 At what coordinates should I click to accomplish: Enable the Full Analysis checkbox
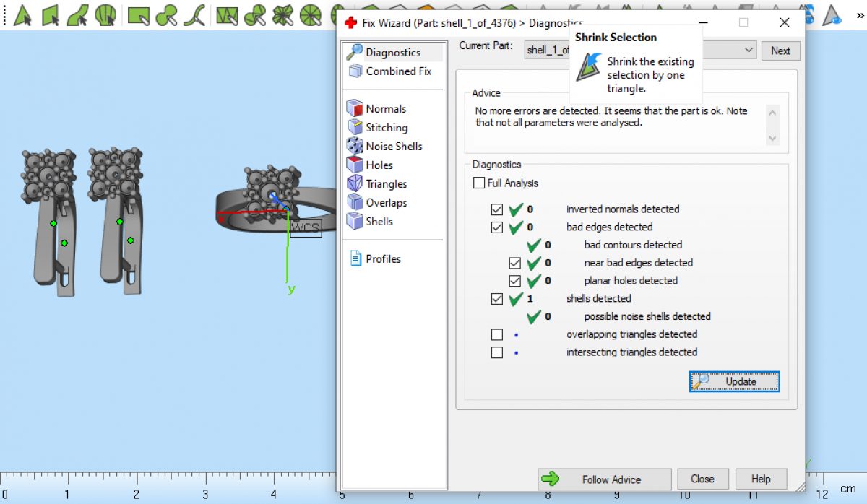479,183
